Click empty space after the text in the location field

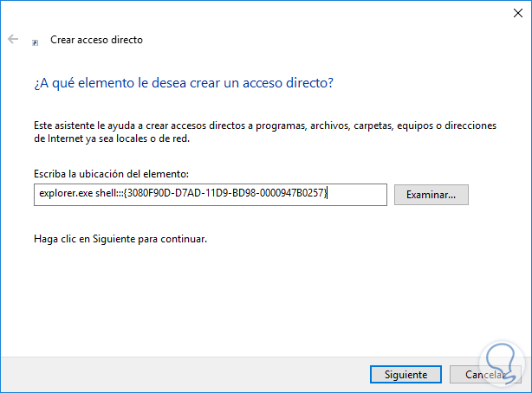(x=360, y=195)
